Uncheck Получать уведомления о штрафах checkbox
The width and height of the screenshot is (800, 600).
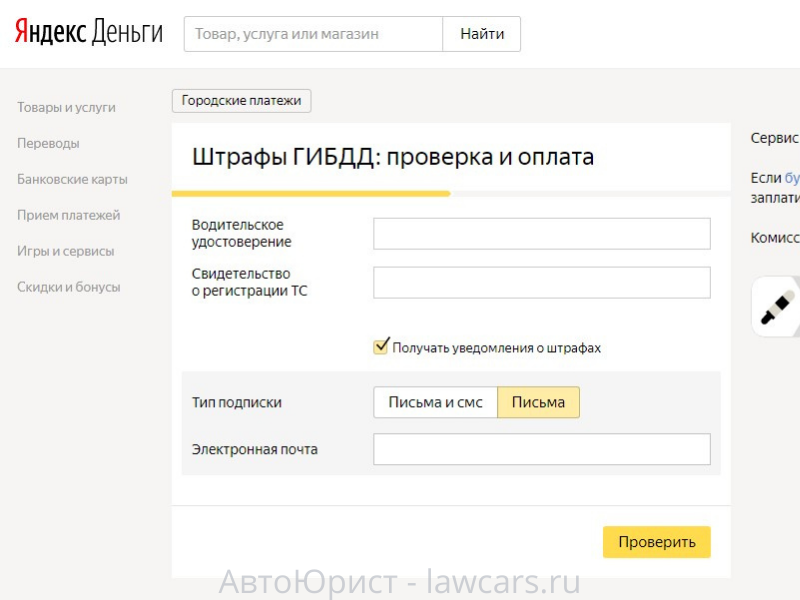[x=381, y=346]
